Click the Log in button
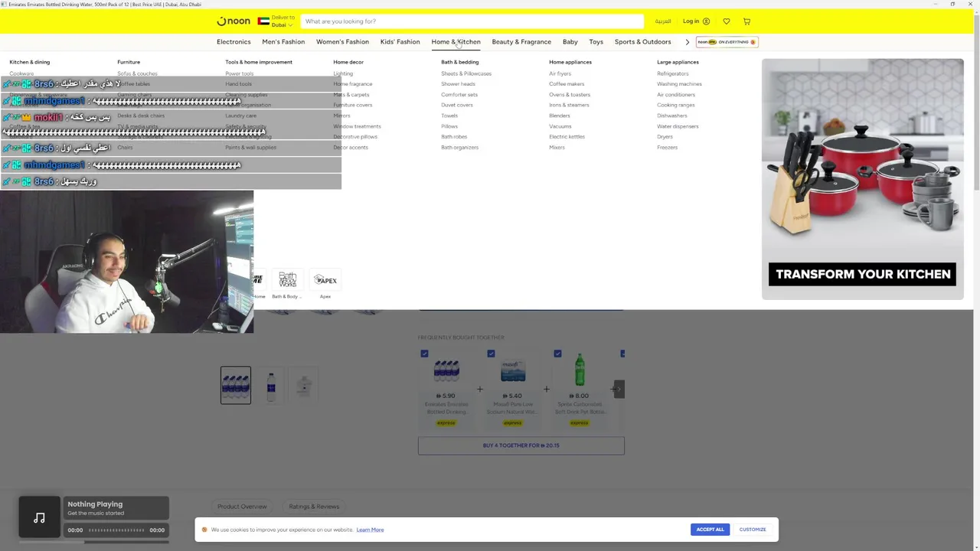Image resolution: width=980 pixels, height=551 pixels. tap(696, 21)
